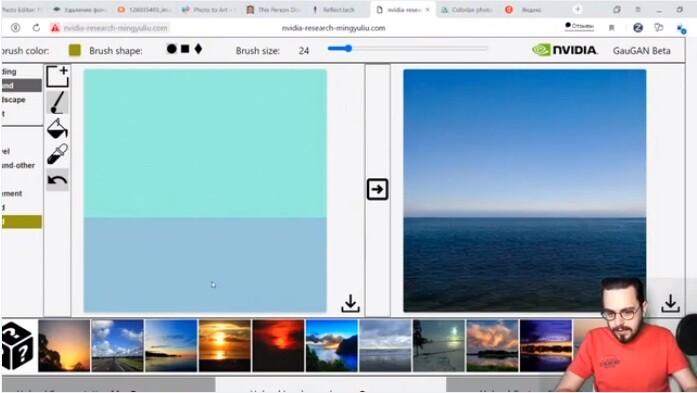697x393 pixels.
Task: Switch to the 126035403 image tab
Action: 144,9
